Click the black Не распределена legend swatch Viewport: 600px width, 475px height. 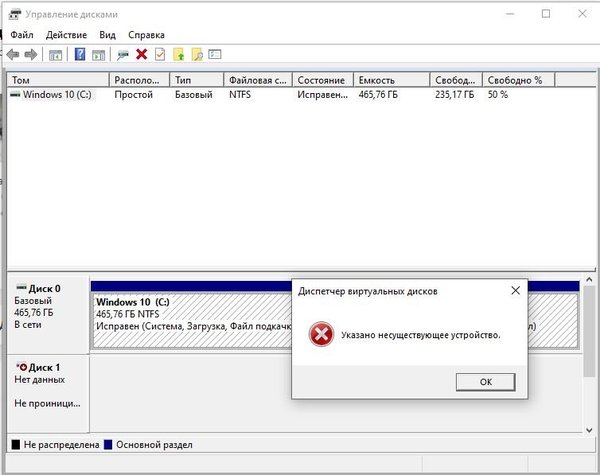pos(16,444)
